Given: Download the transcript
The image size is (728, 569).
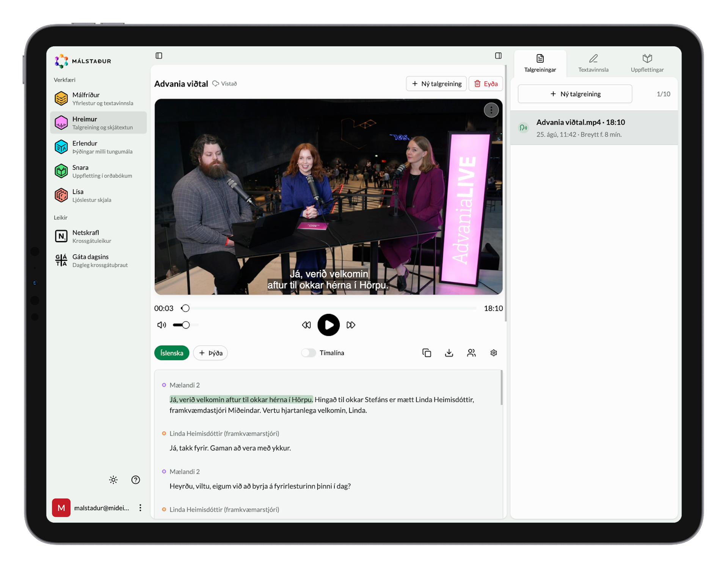Looking at the screenshot, I should coord(449,353).
